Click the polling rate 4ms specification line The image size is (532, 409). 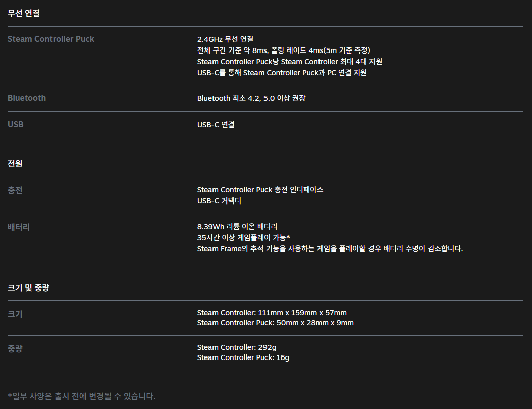[284, 50]
